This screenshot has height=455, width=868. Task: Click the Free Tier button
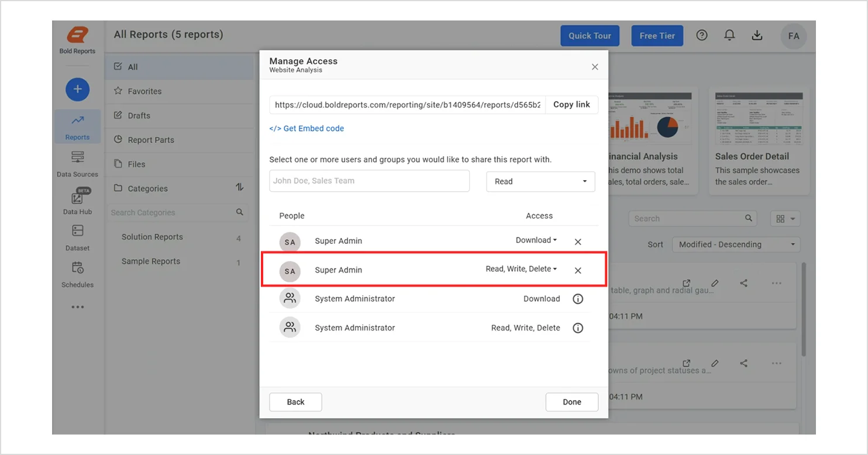657,36
